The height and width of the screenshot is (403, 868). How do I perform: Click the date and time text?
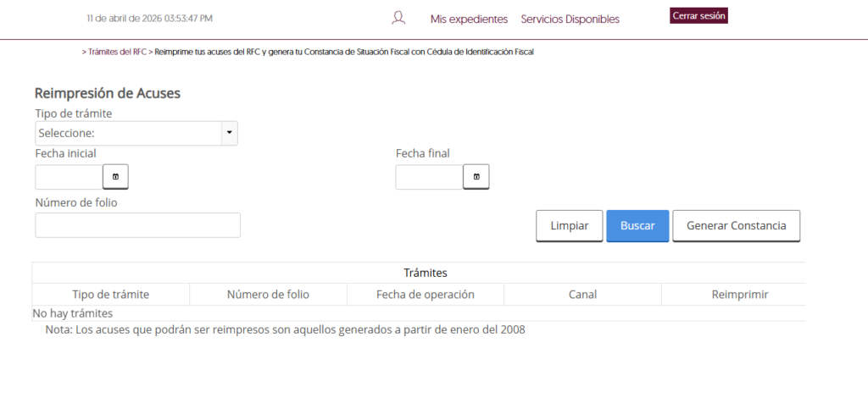pos(149,19)
